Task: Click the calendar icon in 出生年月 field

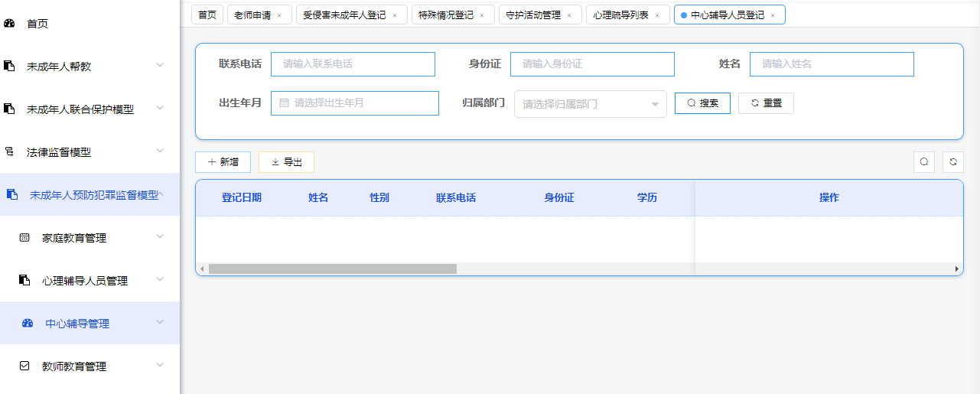Action: click(x=284, y=103)
